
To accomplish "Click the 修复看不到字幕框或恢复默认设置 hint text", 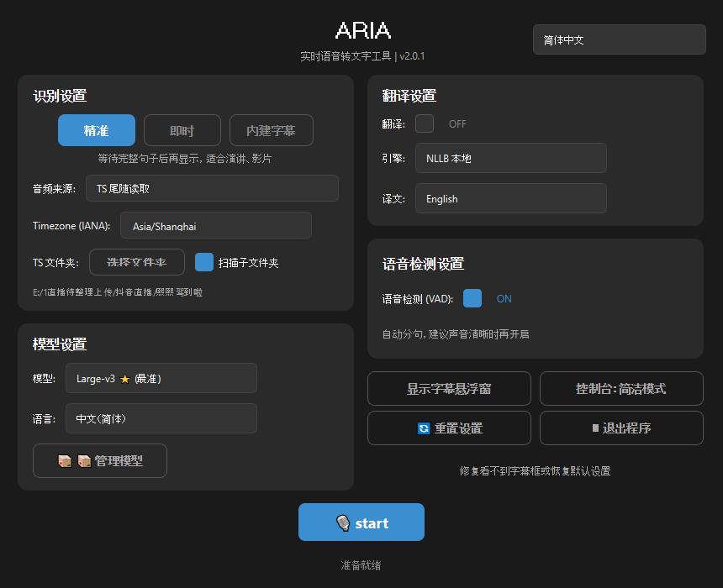I will (x=536, y=471).
